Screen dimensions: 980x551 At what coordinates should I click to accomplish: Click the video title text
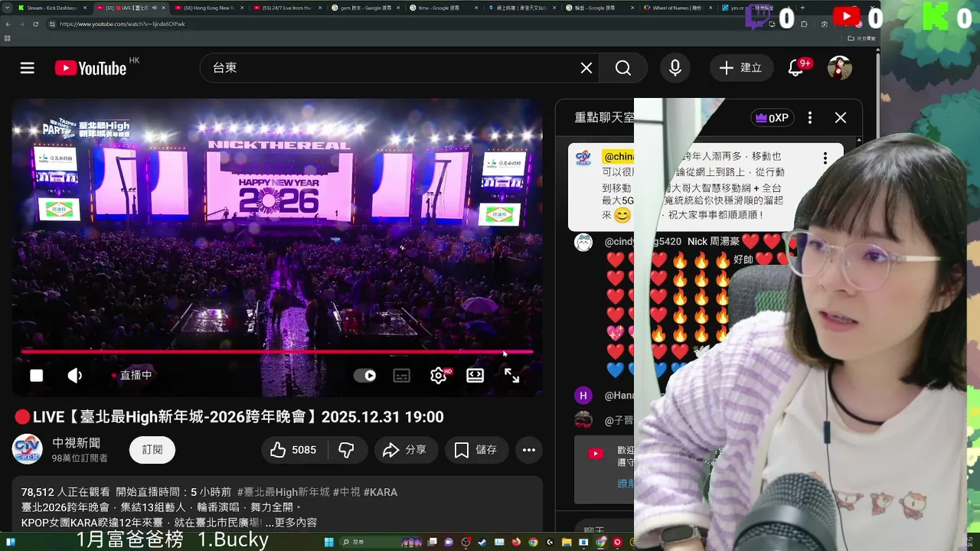click(238, 417)
